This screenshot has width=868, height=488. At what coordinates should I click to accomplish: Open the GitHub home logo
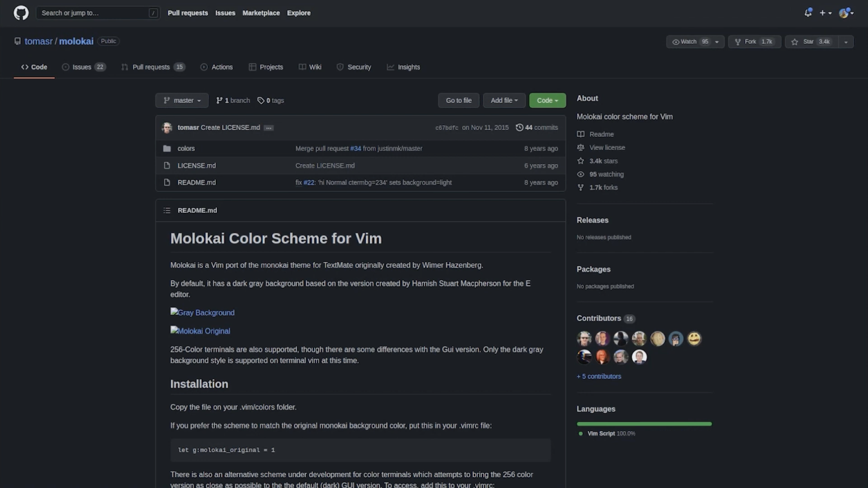point(21,12)
